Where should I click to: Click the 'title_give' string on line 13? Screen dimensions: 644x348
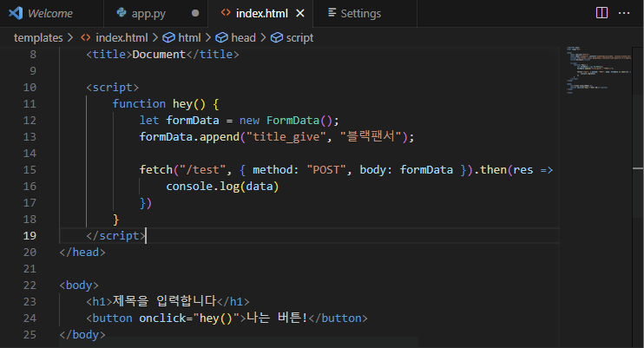coord(286,137)
